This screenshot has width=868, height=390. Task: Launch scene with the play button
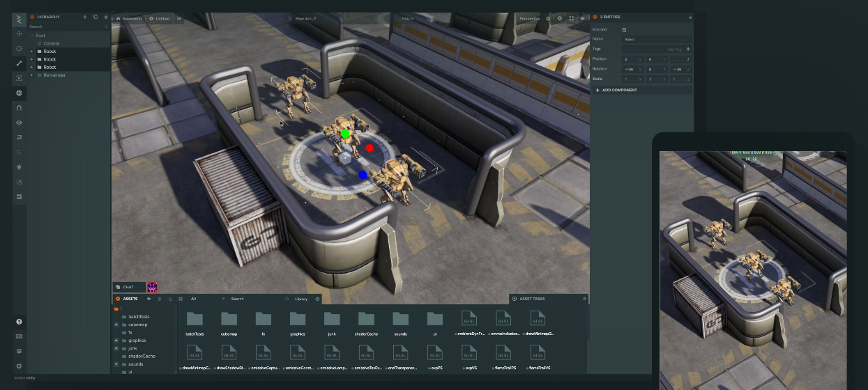[583, 18]
